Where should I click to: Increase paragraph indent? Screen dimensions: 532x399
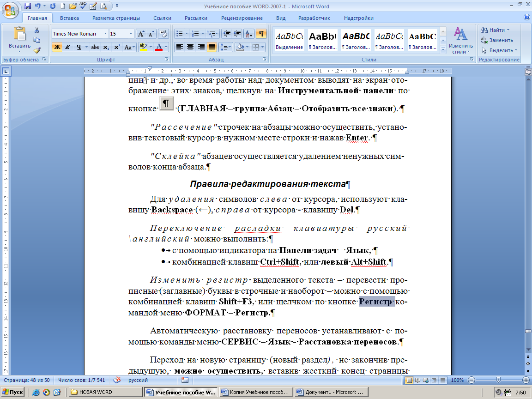237,34
